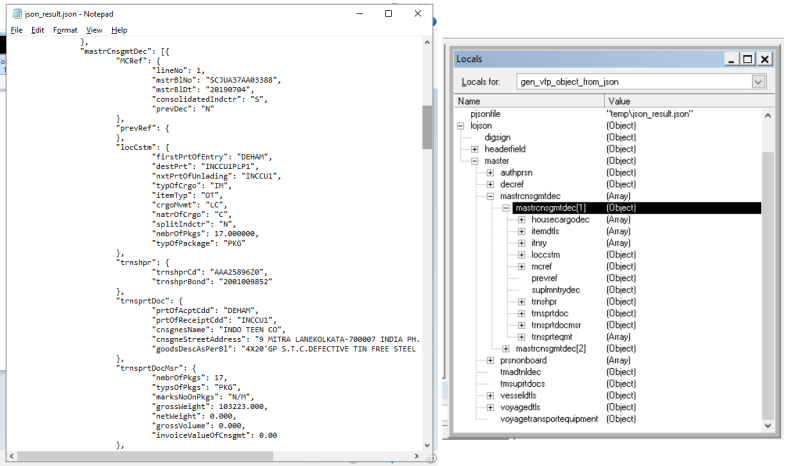
Task: Select the digsign row in Locals
Action: 608,137
